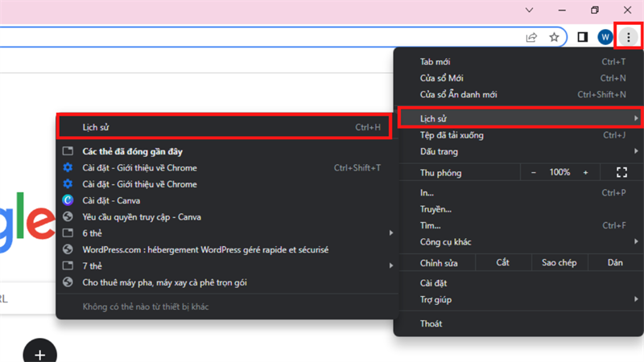The image size is (644, 362).
Task: Select Tìm... menu item
Action: tap(518, 225)
